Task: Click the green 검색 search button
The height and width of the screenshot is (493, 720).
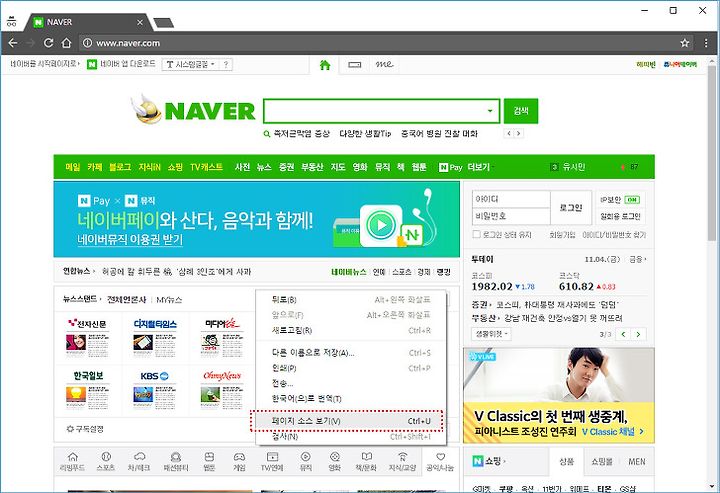Action: 521,111
